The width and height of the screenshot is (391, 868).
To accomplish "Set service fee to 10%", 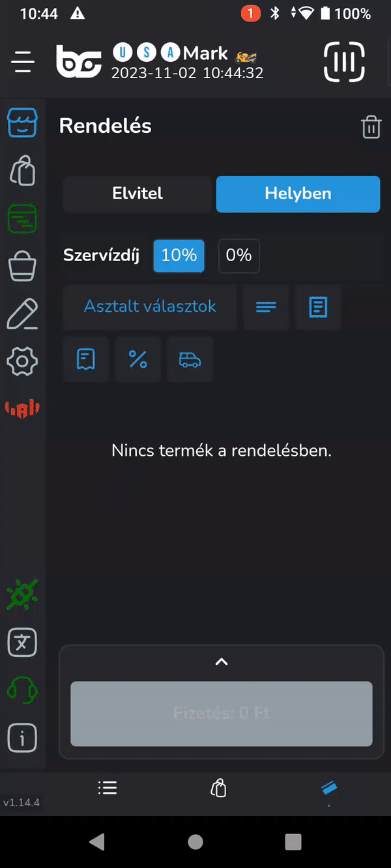I will (x=179, y=255).
